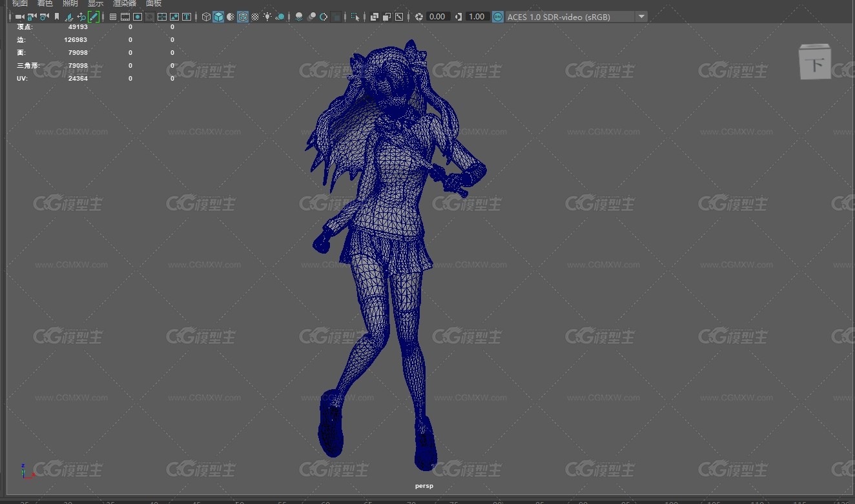This screenshot has height=504, width=855.
Task: Toggle the safe action icon
Action: coord(174,17)
